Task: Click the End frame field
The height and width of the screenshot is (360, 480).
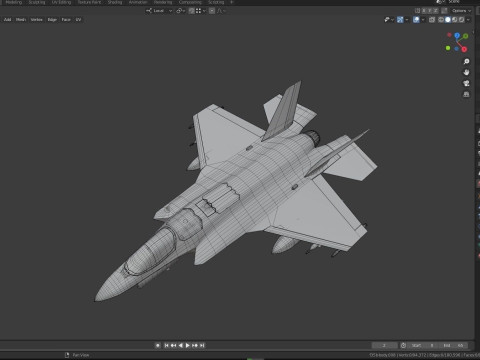Action: pyautogui.click(x=453, y=345)
